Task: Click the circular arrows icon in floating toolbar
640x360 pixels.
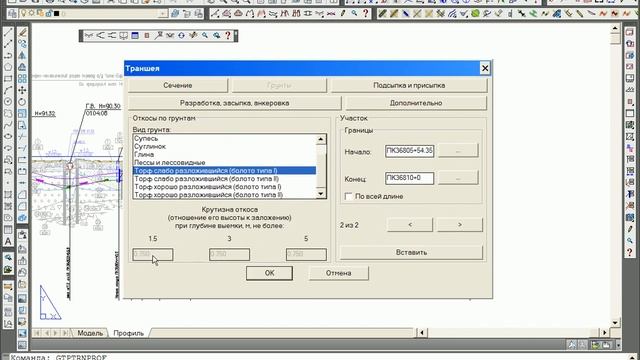Action: pyautogui.click(x=181, y=36)
